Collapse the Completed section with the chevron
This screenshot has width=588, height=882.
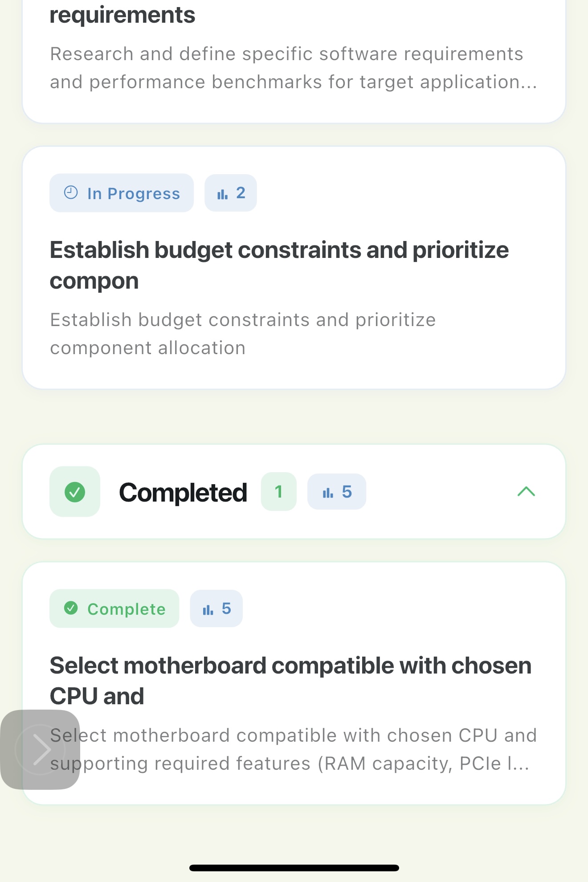pyautogui.click(x=526, y=492)
